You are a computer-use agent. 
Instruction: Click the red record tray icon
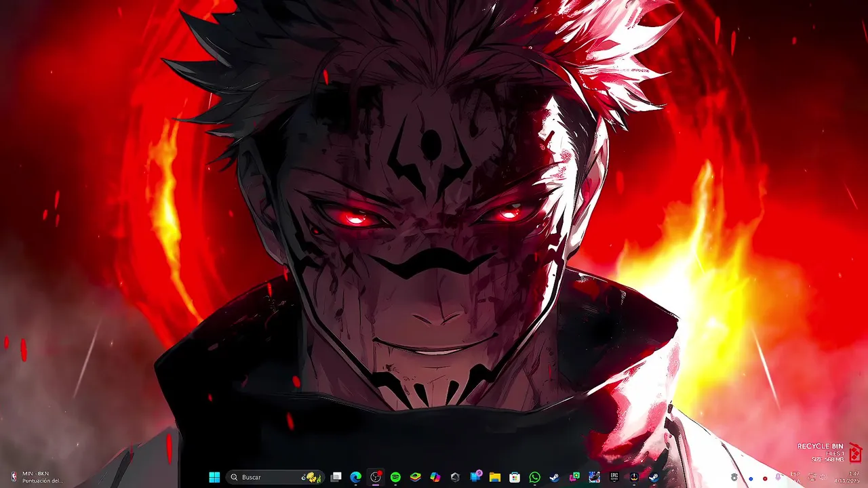click(x=766, y=479)
